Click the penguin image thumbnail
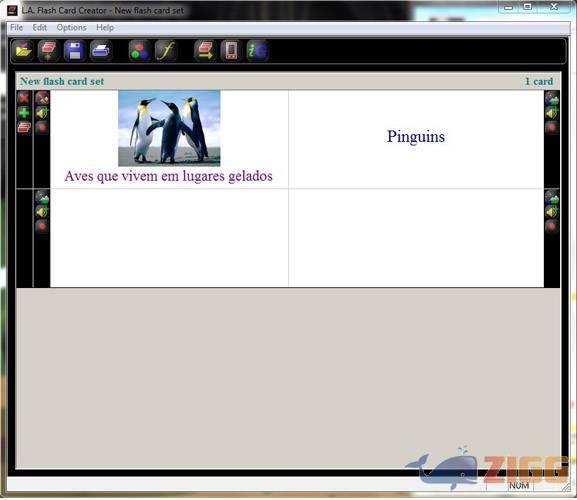577x500 pixels. (x=169, y=128)
